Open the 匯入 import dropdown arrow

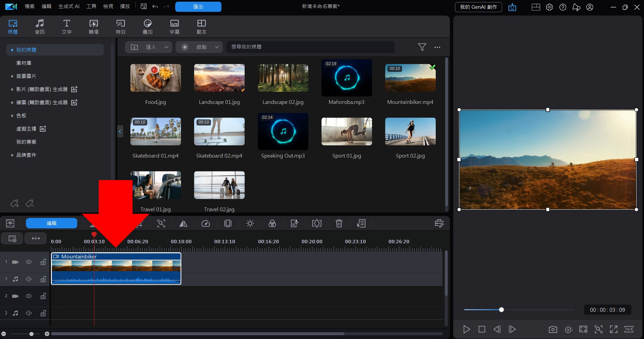pyautogui.click(x=166, y=47)
